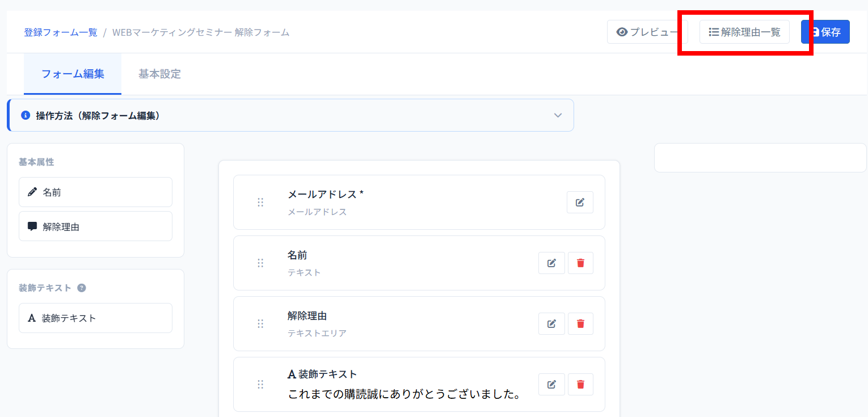Screen dimensions: 868x417
Task: Add 解除理由 element from 基本属性 panel
Action: click(x=95, y=226)
